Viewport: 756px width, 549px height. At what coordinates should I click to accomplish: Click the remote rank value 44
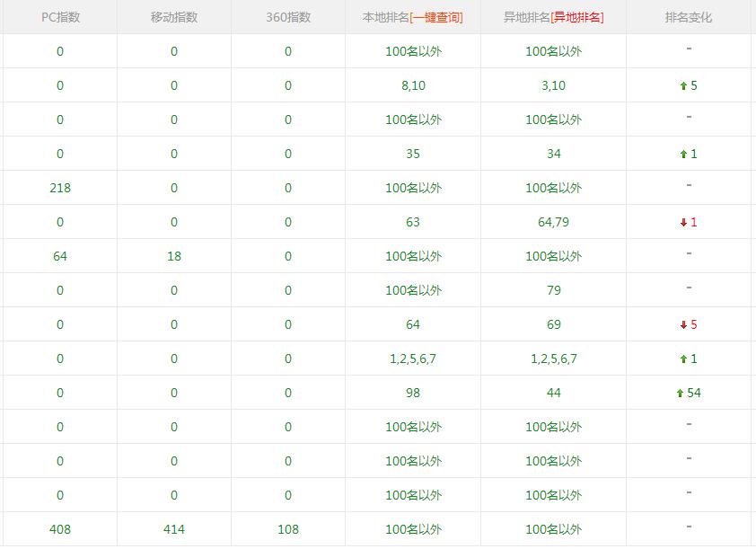click(553, 393)
